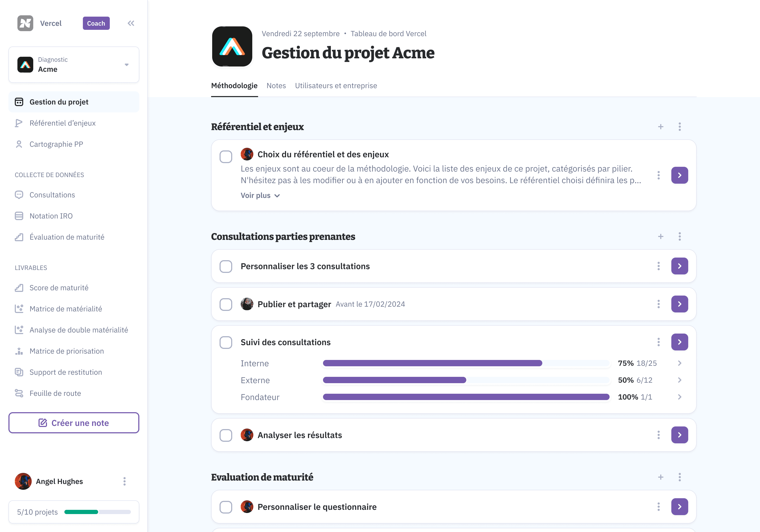This screenshot has width=760, height=532.
Task: Check Personnaliser le questionnaire task
Action: pyautogui.click(x=226, y=507)
